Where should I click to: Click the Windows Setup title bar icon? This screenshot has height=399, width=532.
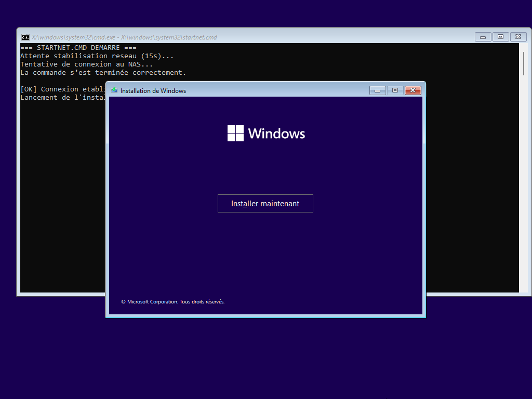pyautogui.click(x=114, y=90)
